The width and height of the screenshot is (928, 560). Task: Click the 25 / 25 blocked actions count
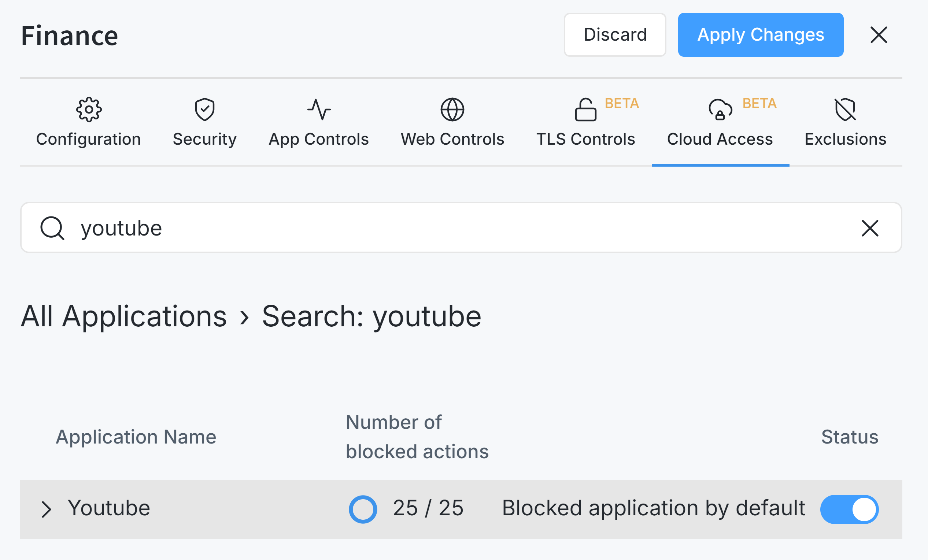pos(428,508)
